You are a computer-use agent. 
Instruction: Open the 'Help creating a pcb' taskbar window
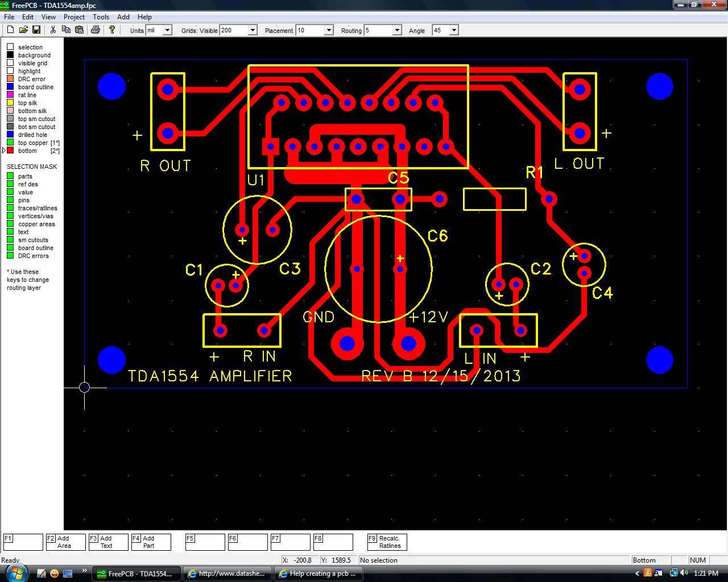[318, 573]
